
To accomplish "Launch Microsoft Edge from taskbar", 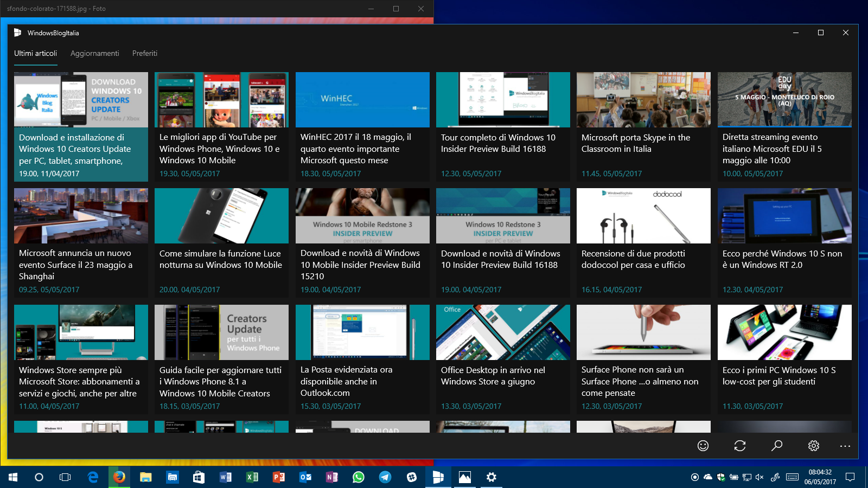I will point(93,477).
